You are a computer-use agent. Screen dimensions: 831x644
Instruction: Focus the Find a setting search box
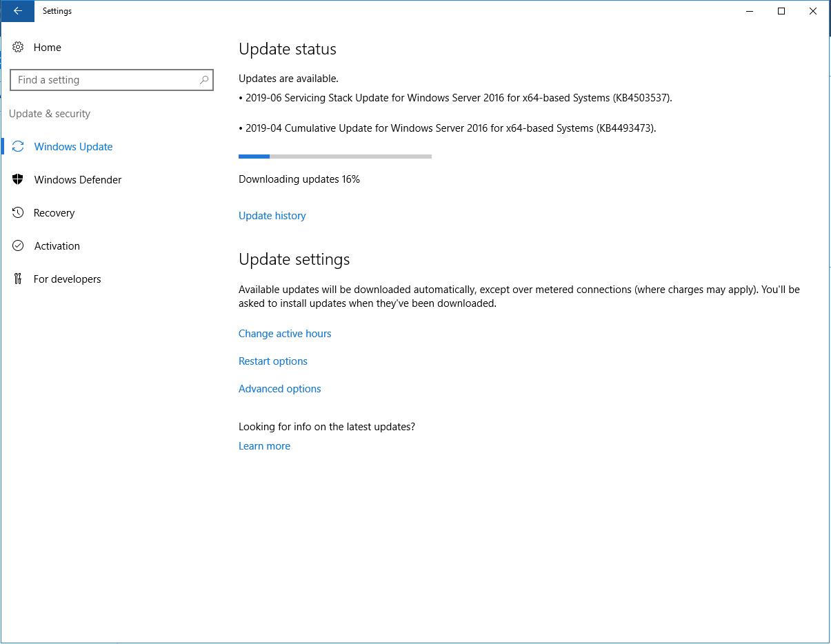tap(103, 80)
